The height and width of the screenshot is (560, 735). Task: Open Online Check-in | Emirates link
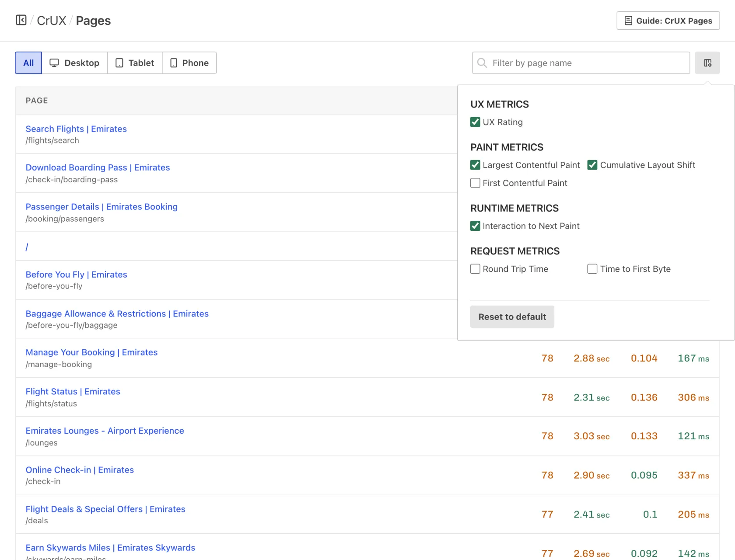(80, 470)
